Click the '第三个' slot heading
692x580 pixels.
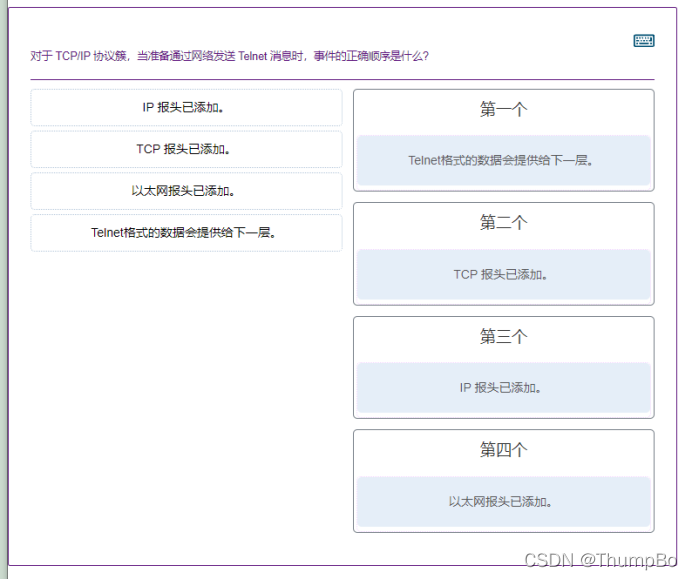coord(504,336)
